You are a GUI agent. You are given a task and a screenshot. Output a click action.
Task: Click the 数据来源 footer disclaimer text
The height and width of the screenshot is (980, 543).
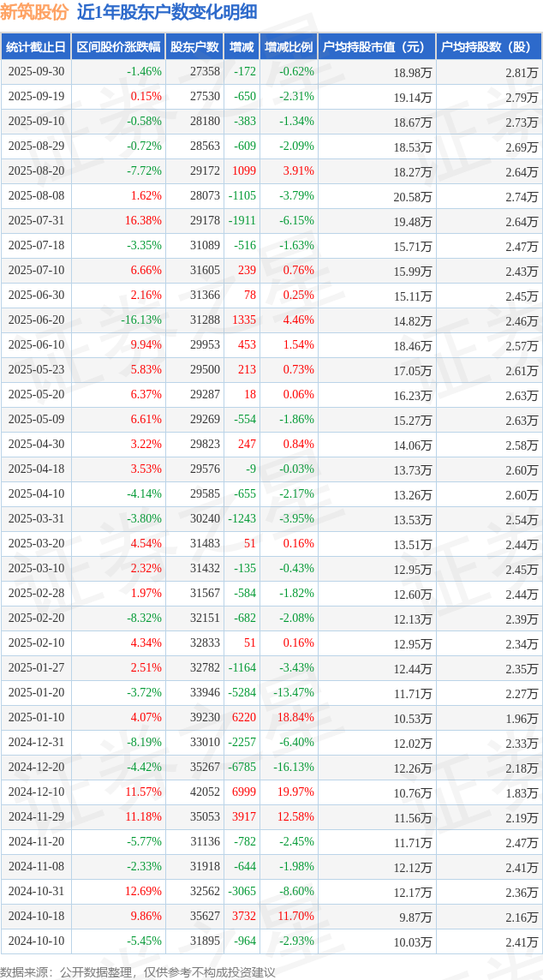coord(138,971)
